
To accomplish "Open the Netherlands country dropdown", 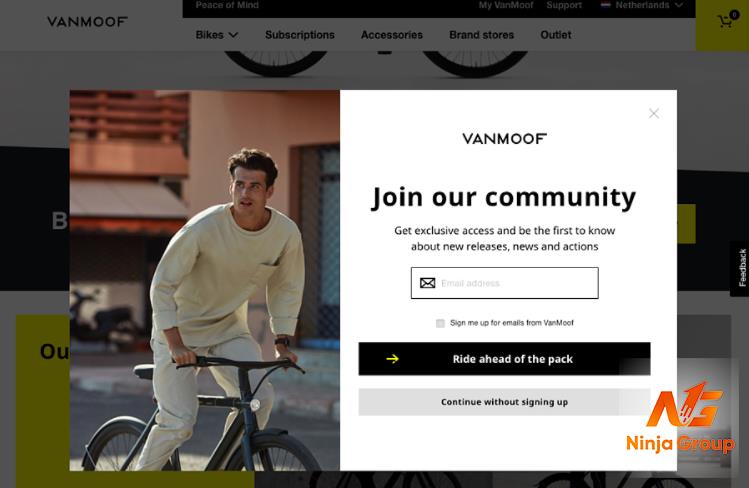I will [642, 5].
